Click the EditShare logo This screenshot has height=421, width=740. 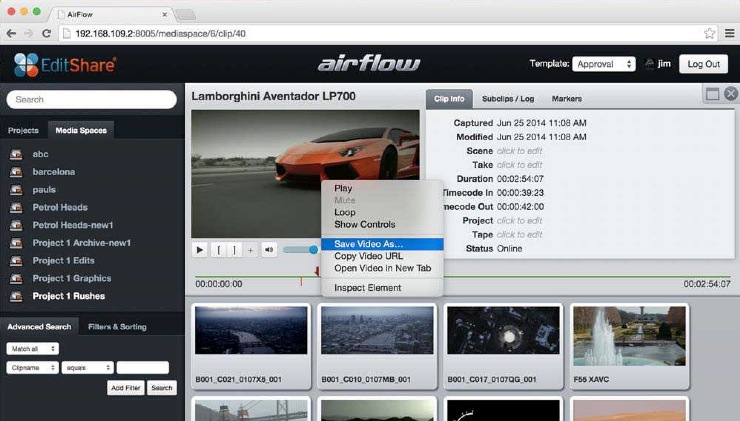[x=65, y=65]
